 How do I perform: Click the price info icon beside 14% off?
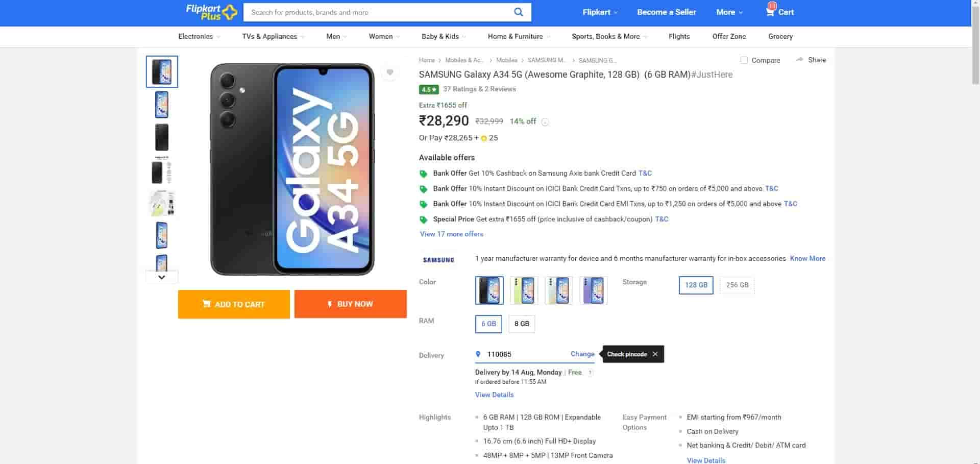[545, 122]
